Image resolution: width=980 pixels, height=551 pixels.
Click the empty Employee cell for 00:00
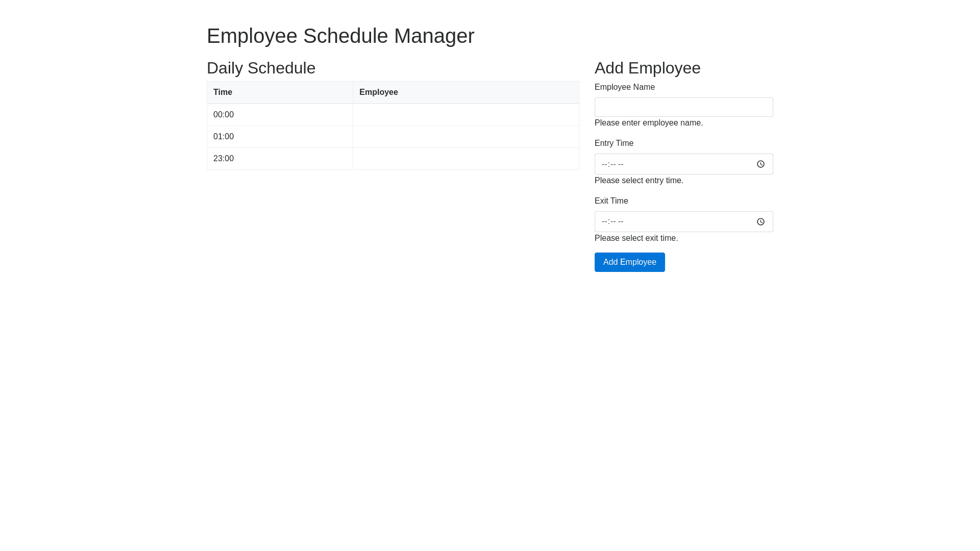pyautogui.click(x=465, y=115)
